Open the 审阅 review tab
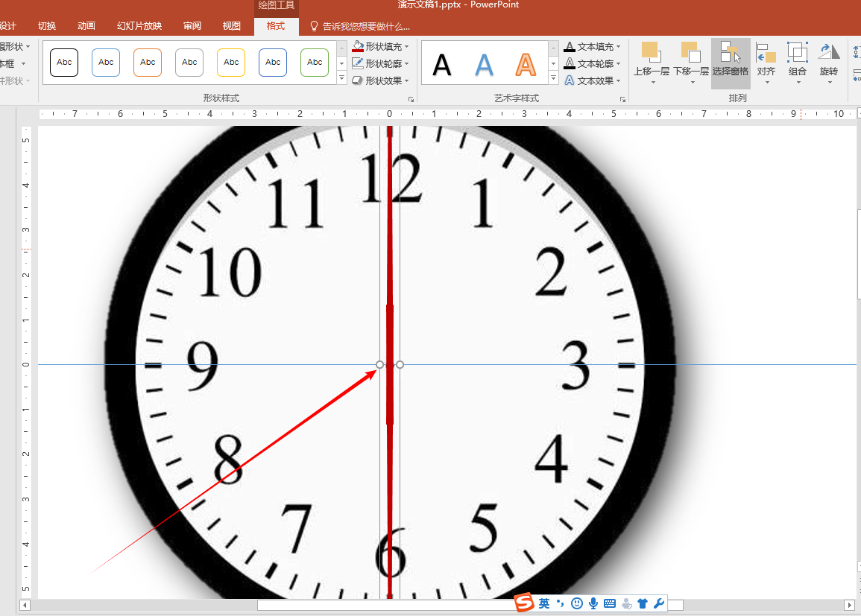 (x=192, y=26)
